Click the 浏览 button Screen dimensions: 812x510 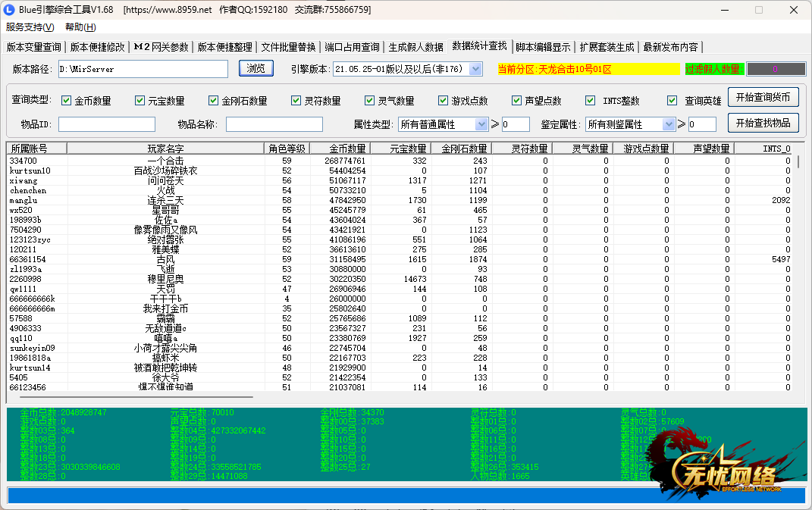pos(256,68)
